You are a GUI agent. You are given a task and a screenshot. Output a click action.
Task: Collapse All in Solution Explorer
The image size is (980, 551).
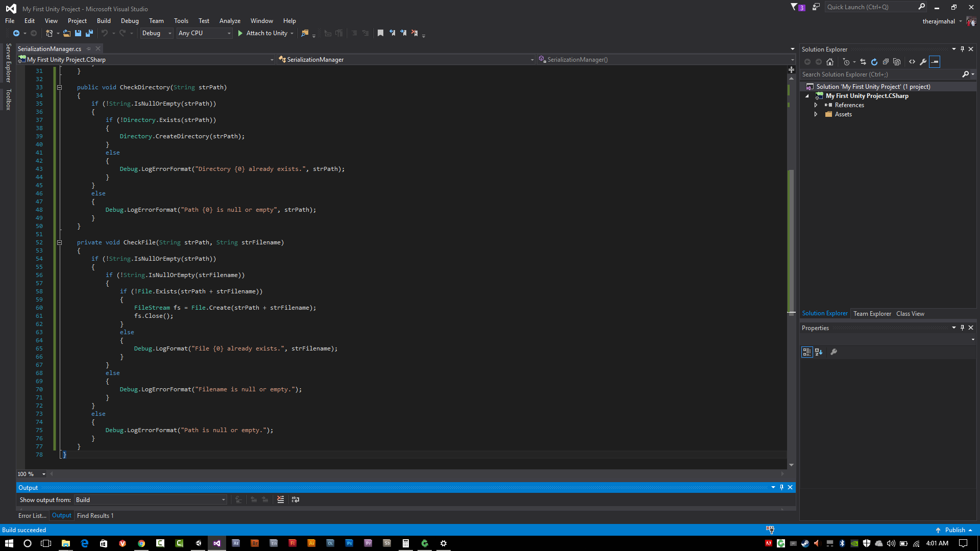point(886,62)
